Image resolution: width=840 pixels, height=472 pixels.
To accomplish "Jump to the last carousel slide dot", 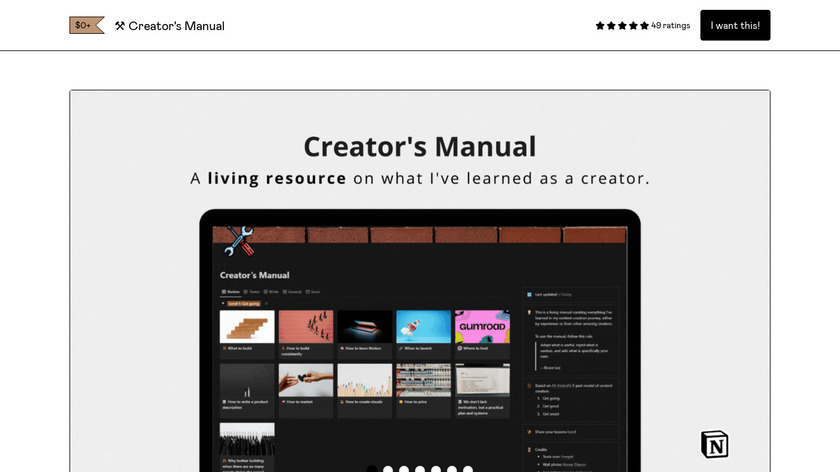I will click(468, 469).
